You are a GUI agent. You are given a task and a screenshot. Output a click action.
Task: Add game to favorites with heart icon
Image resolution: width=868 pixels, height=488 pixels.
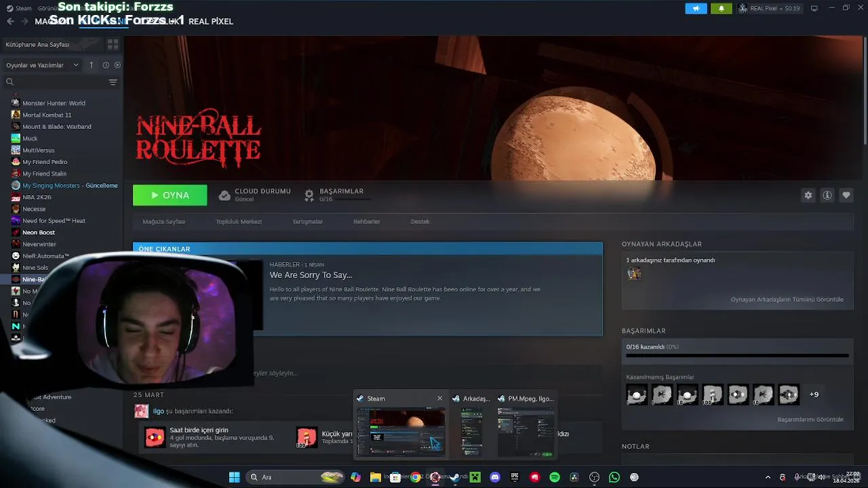pos(846,195)
